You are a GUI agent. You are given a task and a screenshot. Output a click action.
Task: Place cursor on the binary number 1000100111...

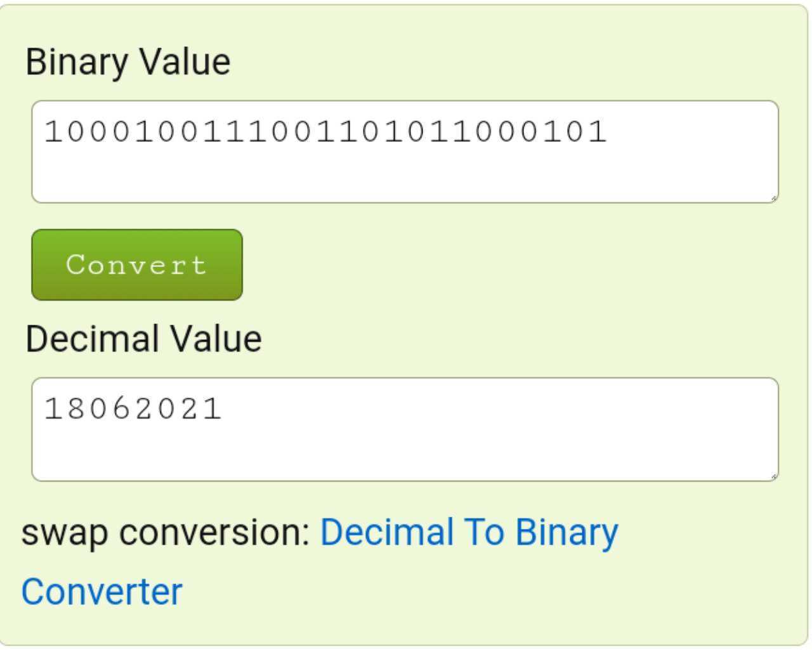point(326,132)
